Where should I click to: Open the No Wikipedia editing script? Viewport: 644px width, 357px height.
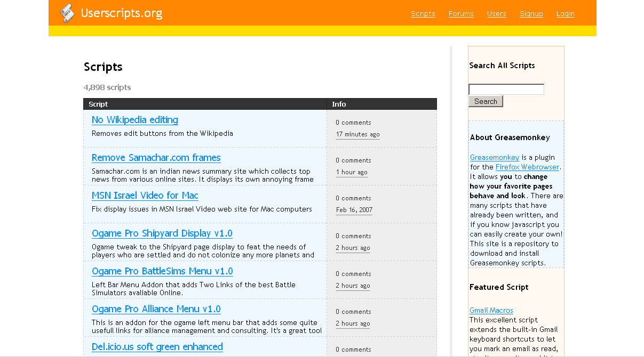134,120
